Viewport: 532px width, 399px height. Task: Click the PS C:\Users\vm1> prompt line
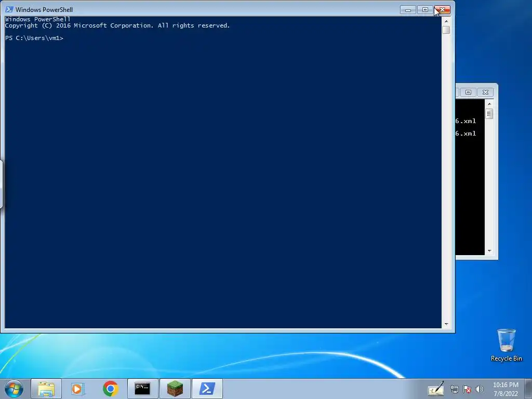pyautogui.click(x=34, y=38)
